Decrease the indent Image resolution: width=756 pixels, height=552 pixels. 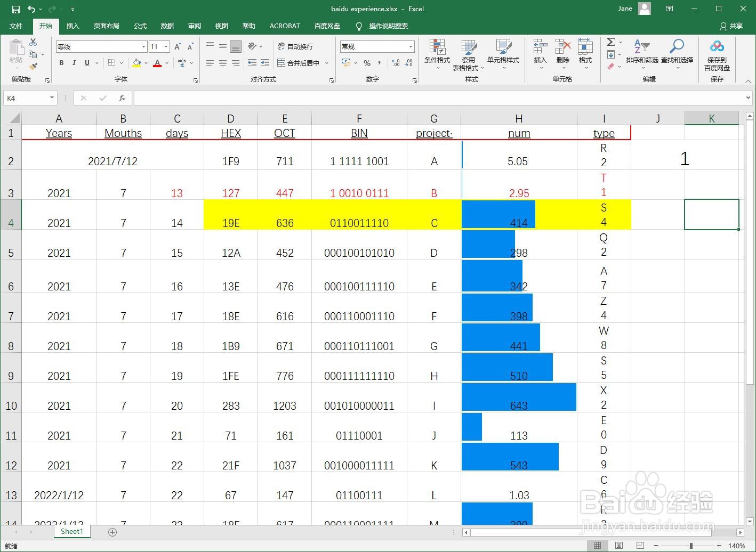tap(252, 63)
